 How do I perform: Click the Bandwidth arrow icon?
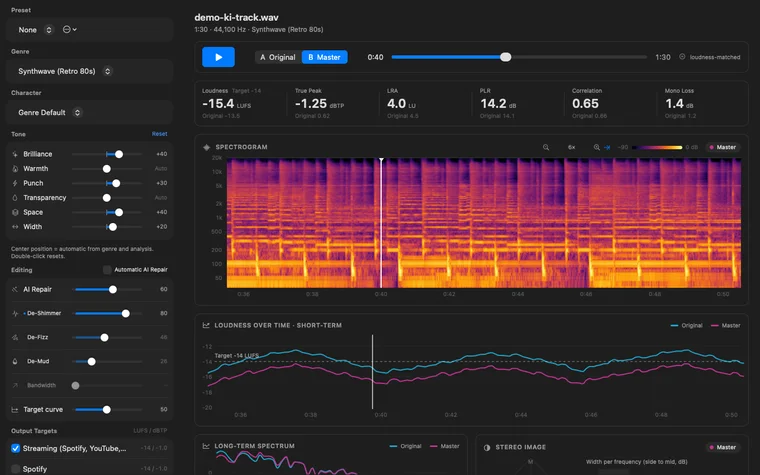click(x=15, y=385)
